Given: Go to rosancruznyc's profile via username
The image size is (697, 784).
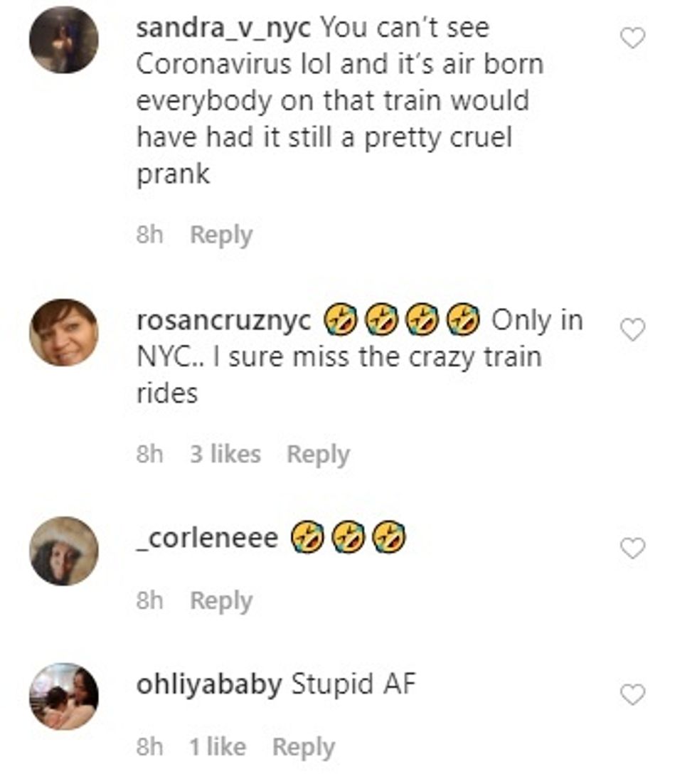Looking at the screenshot, I should [x=223, y=320].
